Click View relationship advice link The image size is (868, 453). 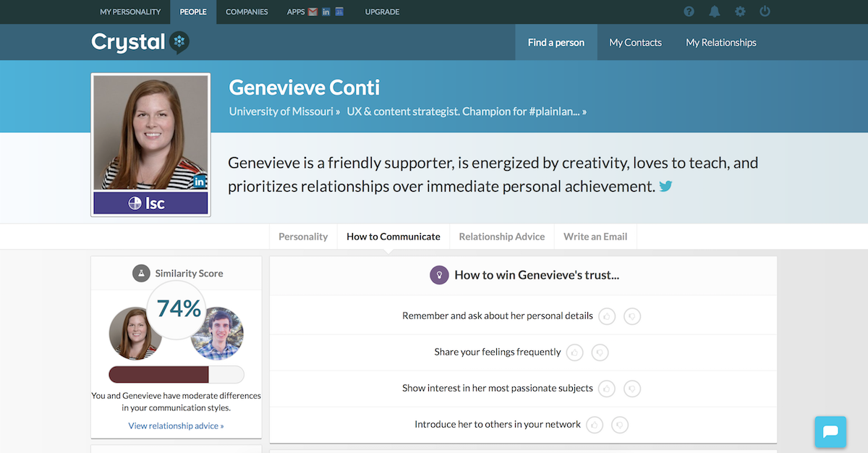tap(176, 426)
